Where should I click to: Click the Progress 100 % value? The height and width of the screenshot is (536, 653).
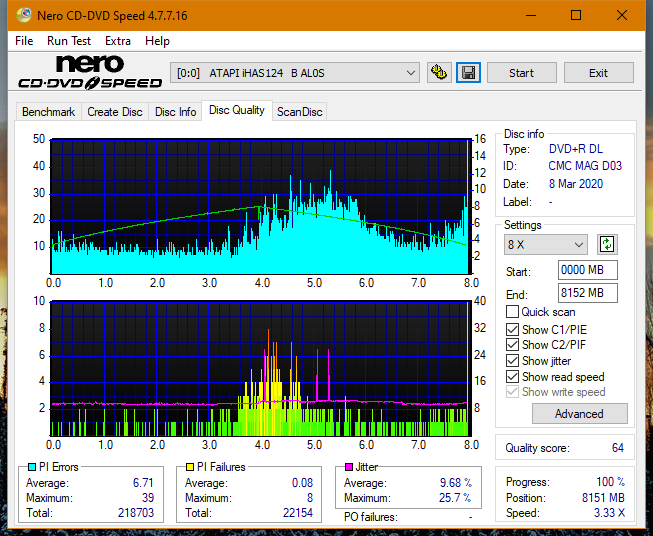click(610, 482)
